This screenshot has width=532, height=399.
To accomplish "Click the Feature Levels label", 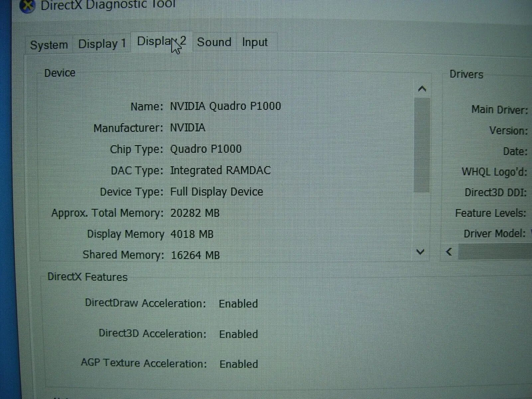I will click(x=491, y=213).
